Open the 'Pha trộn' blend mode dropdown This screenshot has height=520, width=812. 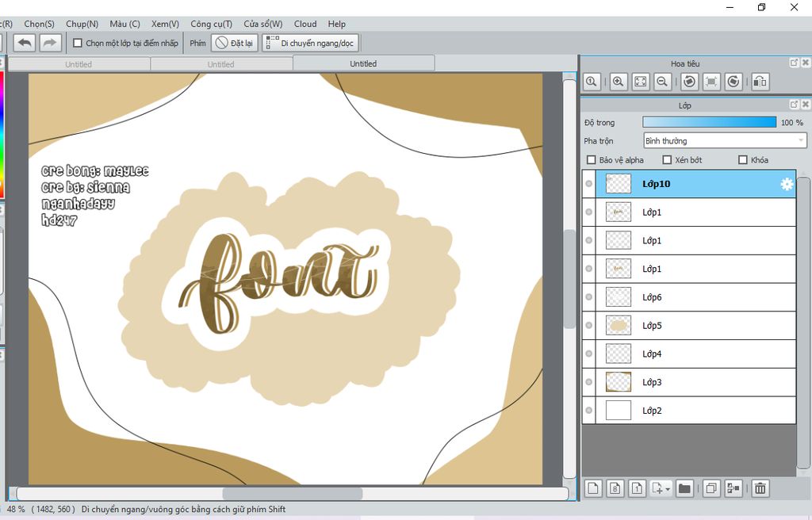coord(725,141)
